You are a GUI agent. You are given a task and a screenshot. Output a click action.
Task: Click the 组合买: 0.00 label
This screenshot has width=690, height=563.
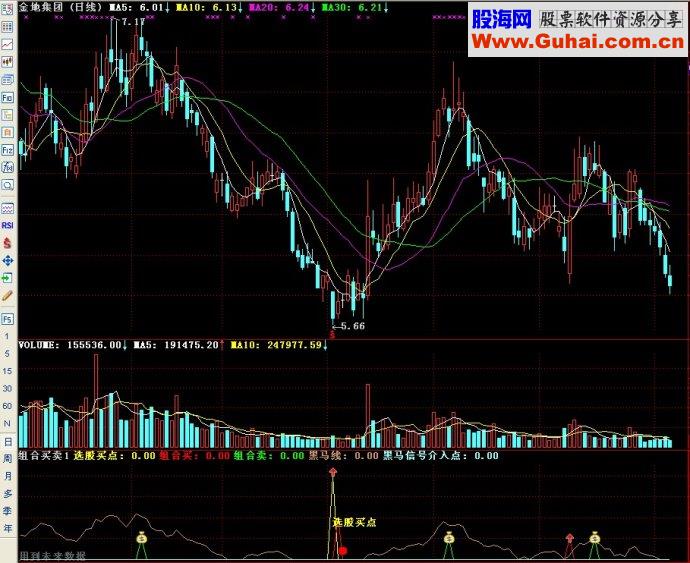[195, 456]
